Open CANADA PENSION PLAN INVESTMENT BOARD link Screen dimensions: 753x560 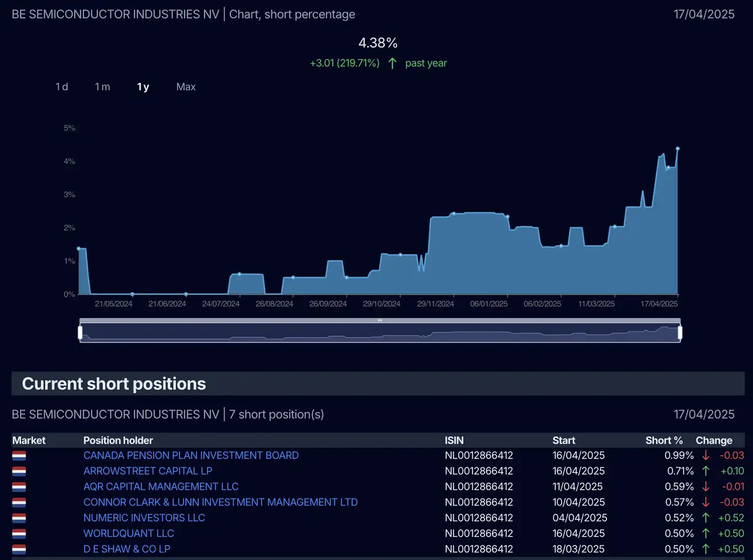pyautogui.click(x=191, y=455)
